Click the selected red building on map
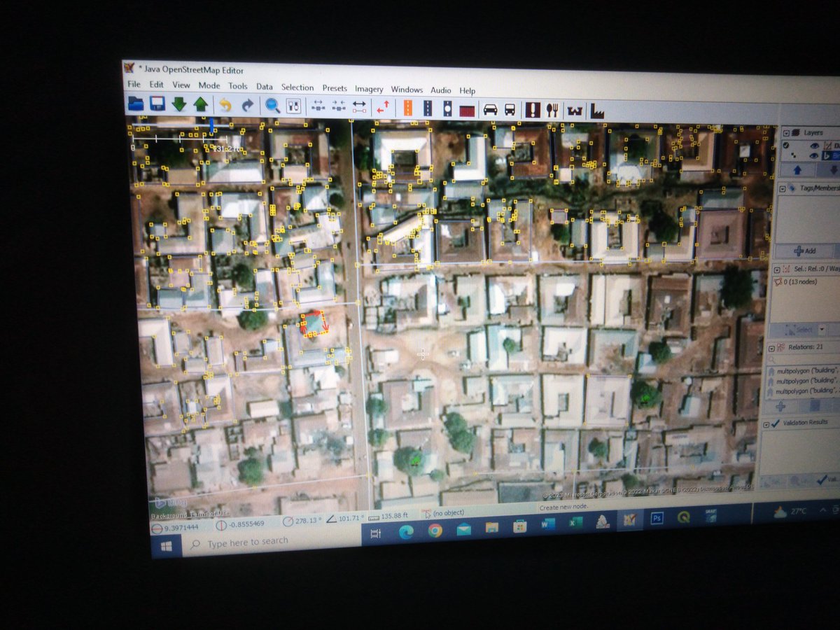 click(314, 324)
